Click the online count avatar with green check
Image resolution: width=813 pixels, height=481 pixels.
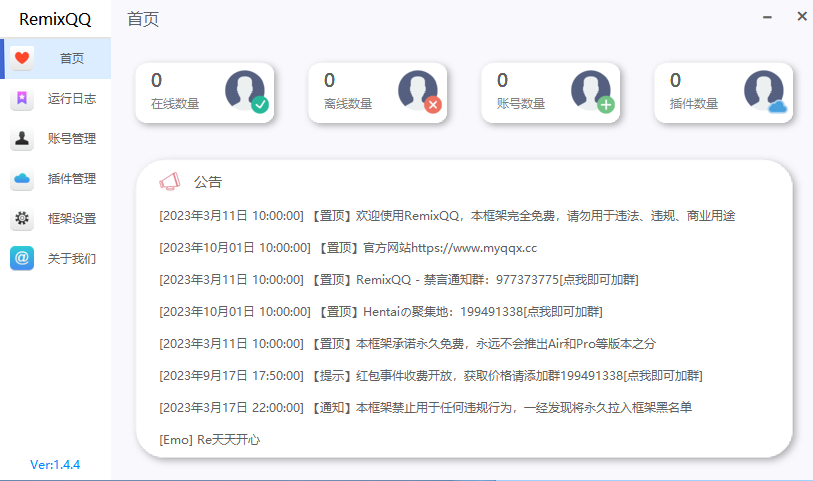[246, 91]
